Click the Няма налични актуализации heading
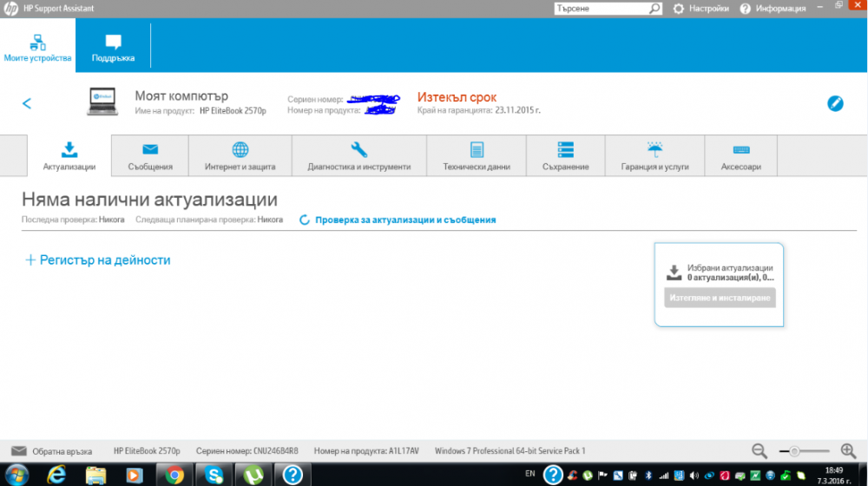This screenshot has height=486, width=868. coord(149,200)
